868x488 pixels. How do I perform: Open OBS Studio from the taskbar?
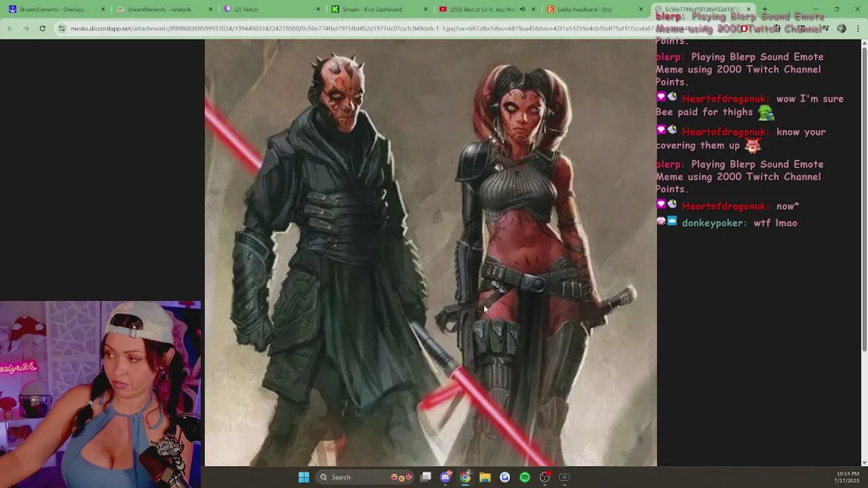click(x=545, y=477)
